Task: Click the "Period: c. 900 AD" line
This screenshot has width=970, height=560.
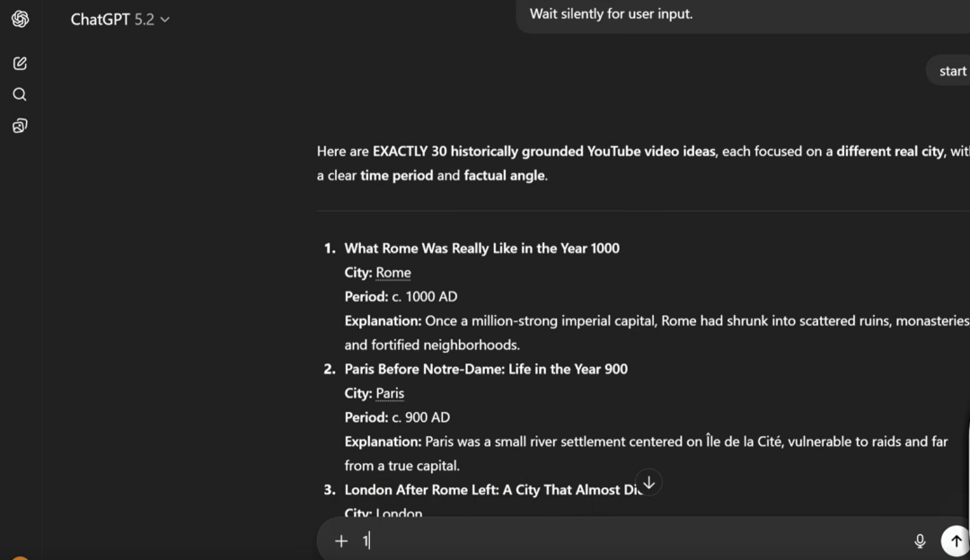Action: pyautogui.click(x=397, y=417)
